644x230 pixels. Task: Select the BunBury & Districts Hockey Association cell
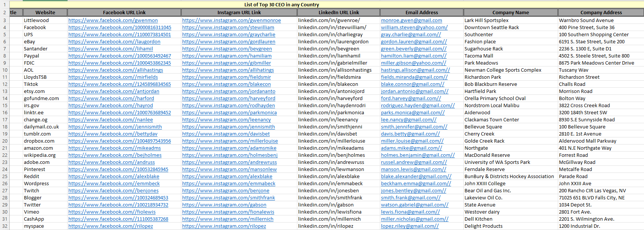(x=510, y=177)
